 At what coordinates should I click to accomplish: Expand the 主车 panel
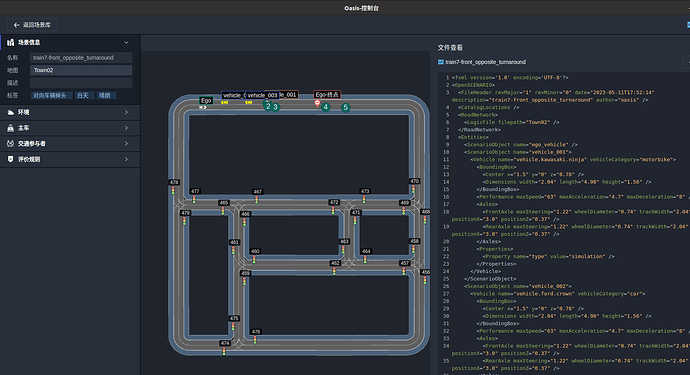pyautogui.click(x=70, y=128)
